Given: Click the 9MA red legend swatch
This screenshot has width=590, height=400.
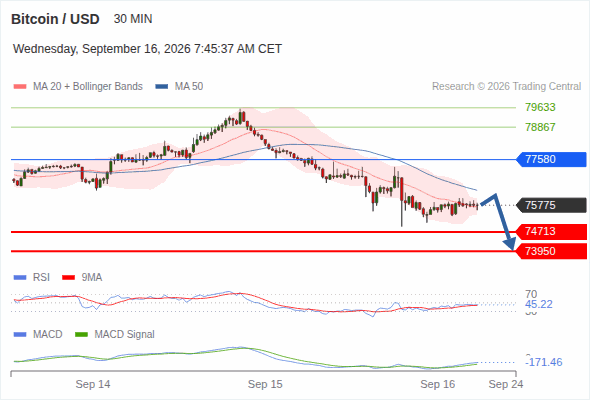Looking at the screenshot, I should click(x=68, y=278).
